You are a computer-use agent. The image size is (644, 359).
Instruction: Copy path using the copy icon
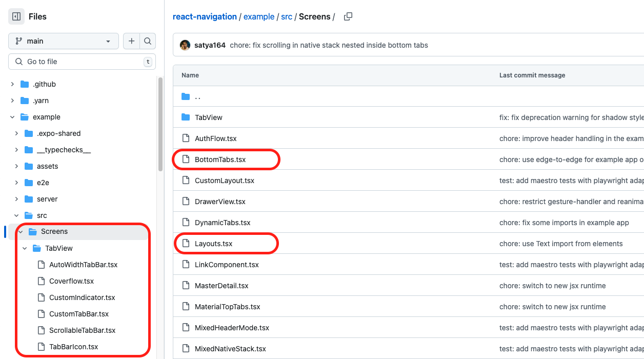348,16
